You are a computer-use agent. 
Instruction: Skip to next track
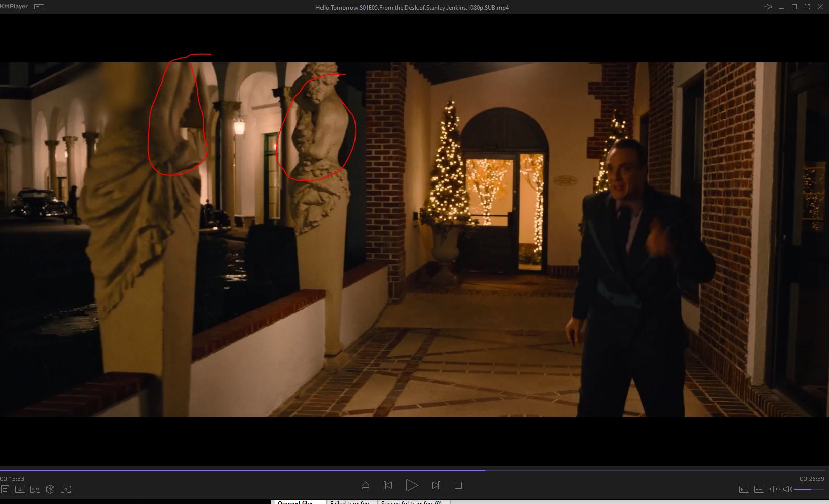436,485
